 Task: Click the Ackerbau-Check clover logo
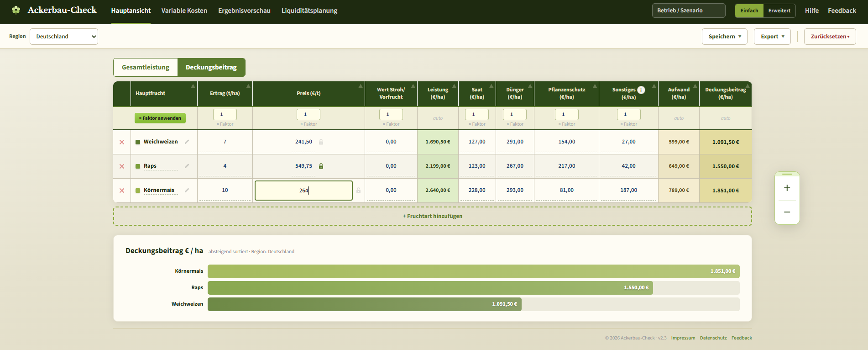point(16,10)
